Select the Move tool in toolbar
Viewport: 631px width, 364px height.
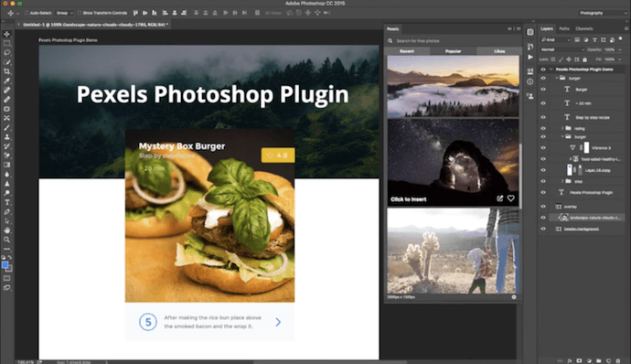pyautogui.click(x=6, y=34)
